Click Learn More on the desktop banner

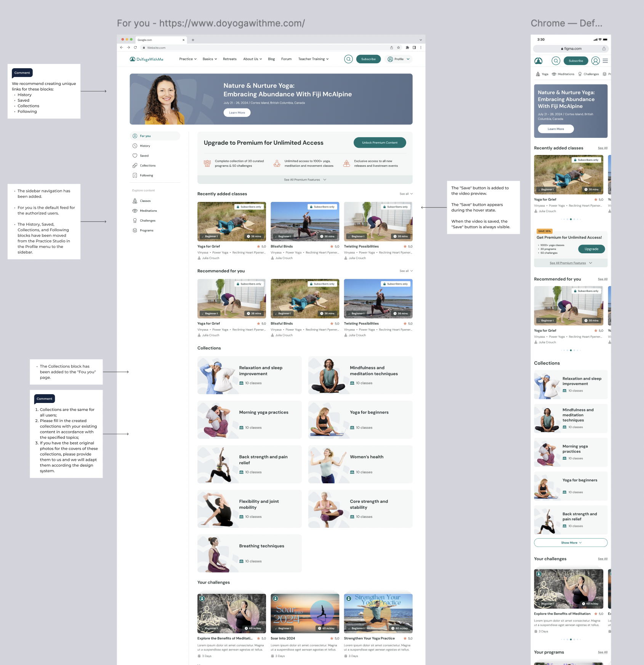(237, 113)
